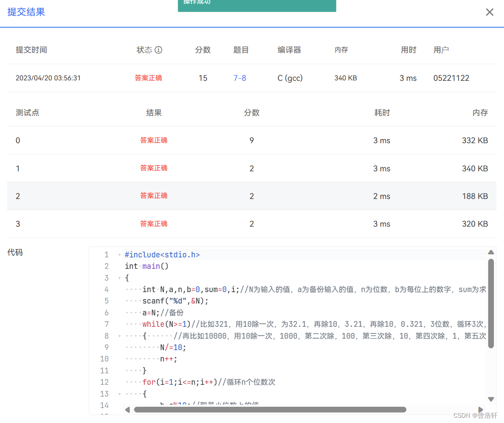Collapse the while block at line 8

(x=119, y=336)
